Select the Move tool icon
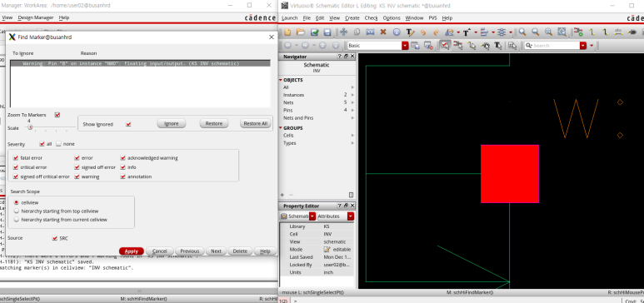The width and height of the screenshot is (644, 303). 343,32
